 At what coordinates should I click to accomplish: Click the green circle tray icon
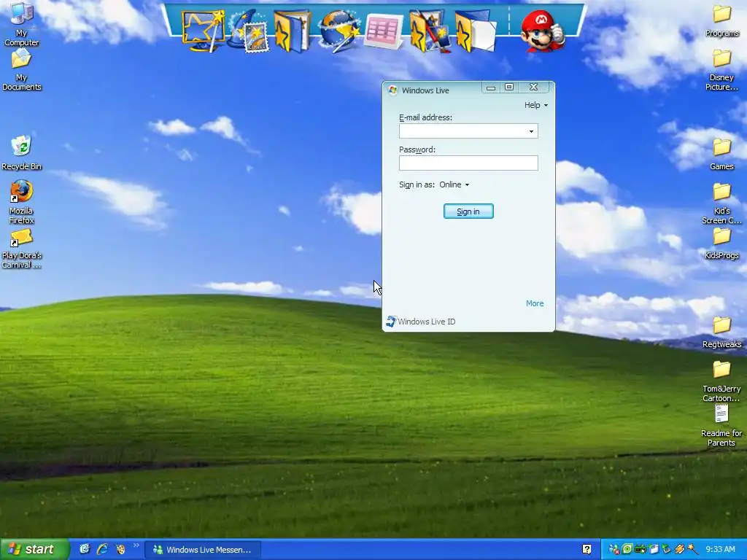point(627,549)
